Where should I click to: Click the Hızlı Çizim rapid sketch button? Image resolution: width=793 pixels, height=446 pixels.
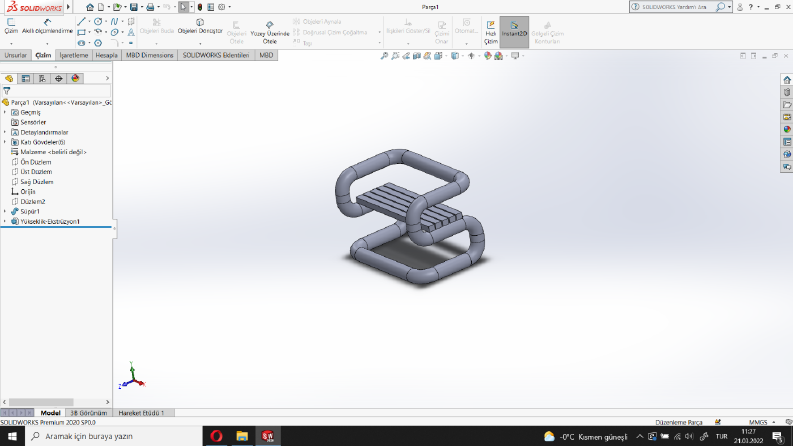tap(491, 32)
